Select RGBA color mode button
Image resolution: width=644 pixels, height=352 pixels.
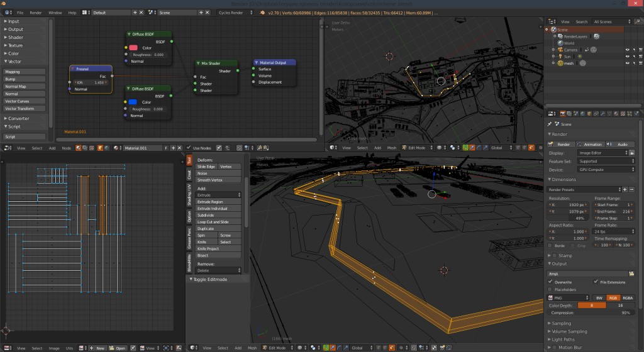pyautogui.click(x=628, y=298)
